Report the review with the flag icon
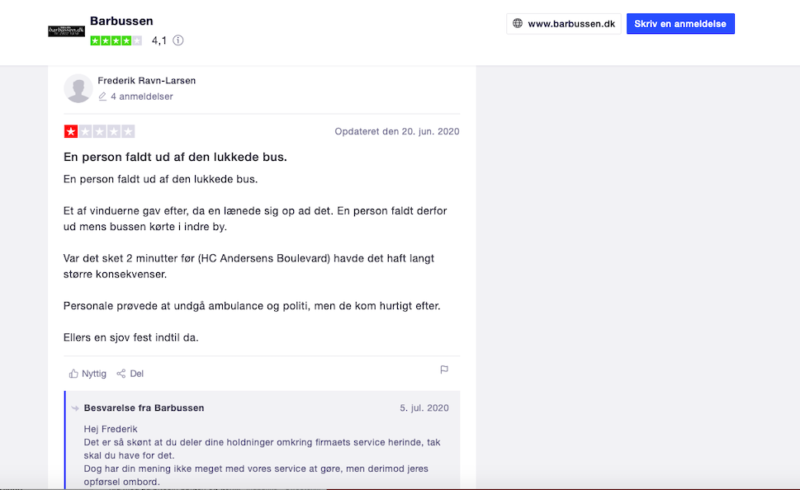This screenshot has height=490, width=800. [x=444, y=370]
